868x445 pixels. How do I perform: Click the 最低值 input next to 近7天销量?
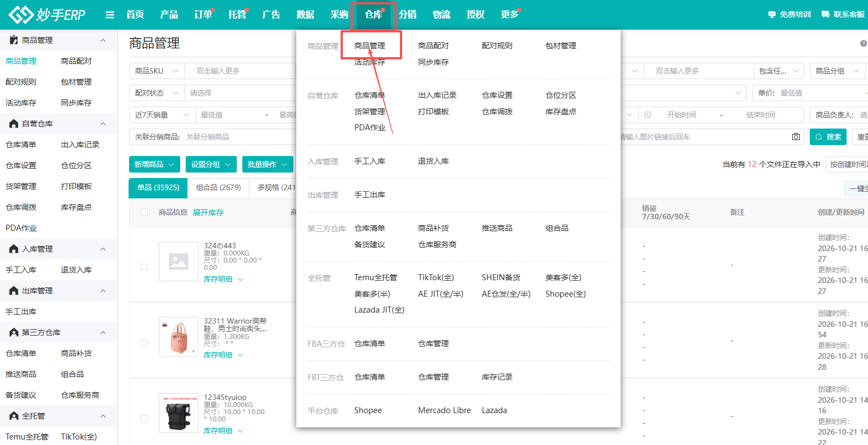[x=228, y=115]
